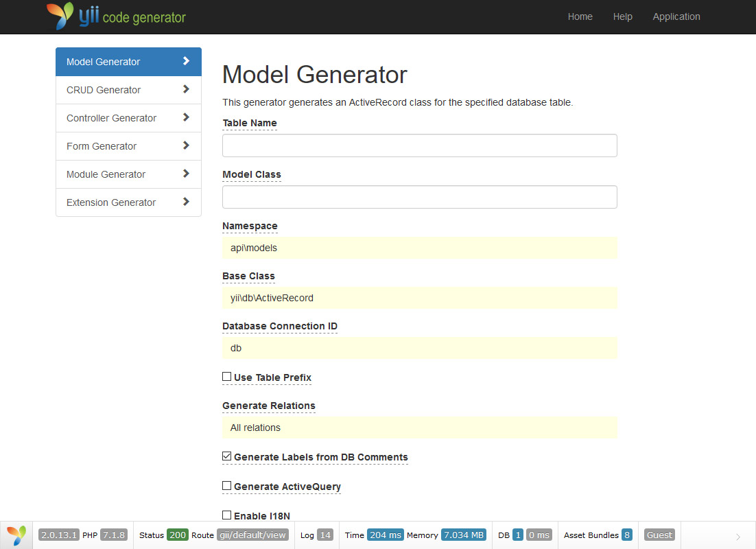Select Module Generator in sidebar
This screenshot has width=756, height=549.
(128, 174)
